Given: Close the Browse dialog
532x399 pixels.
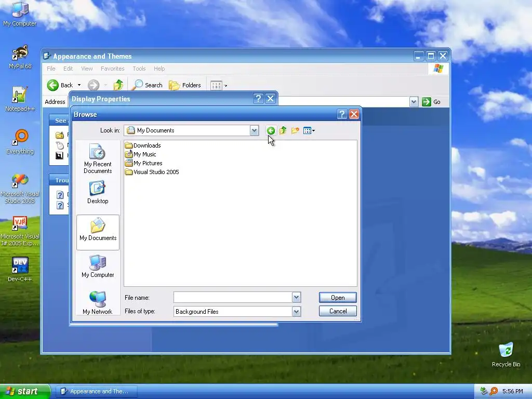Looking at the screenshot, I should tap(354, 114).
